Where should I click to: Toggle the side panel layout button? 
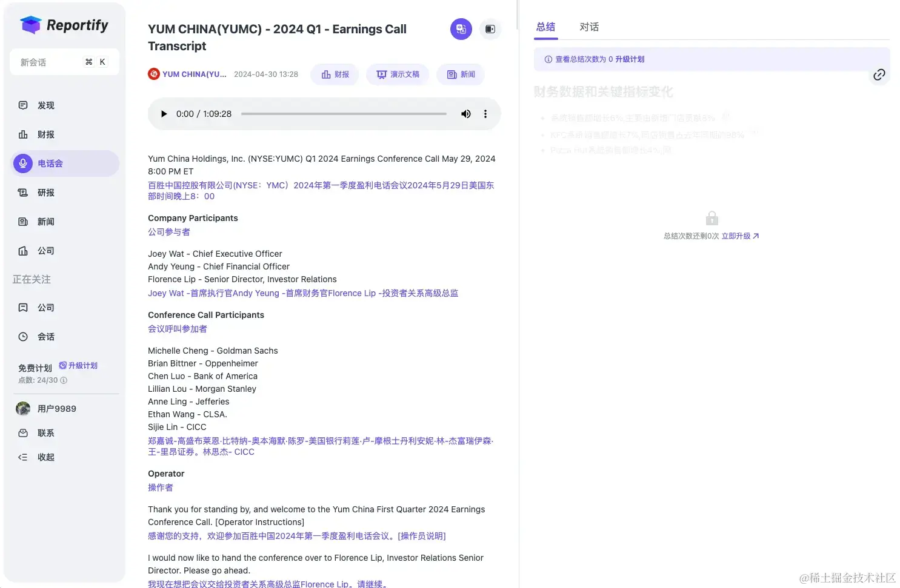pyautogui.click(x=490, y=29)
